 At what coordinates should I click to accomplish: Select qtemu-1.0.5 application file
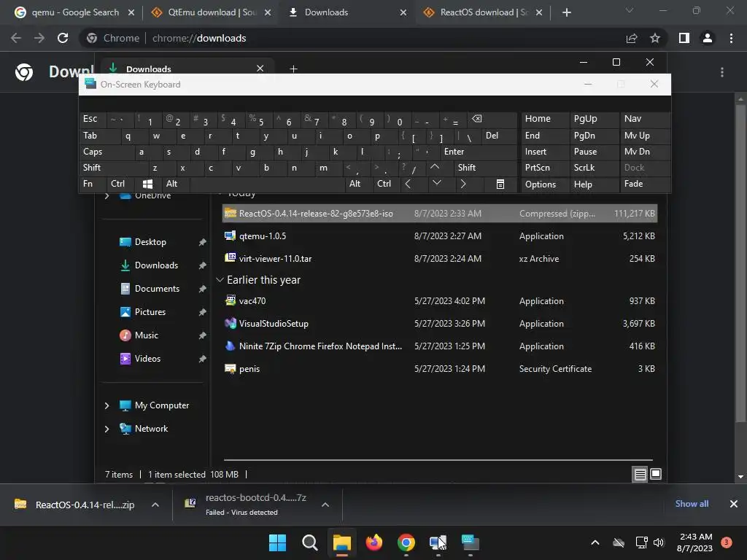pos(440,236)
